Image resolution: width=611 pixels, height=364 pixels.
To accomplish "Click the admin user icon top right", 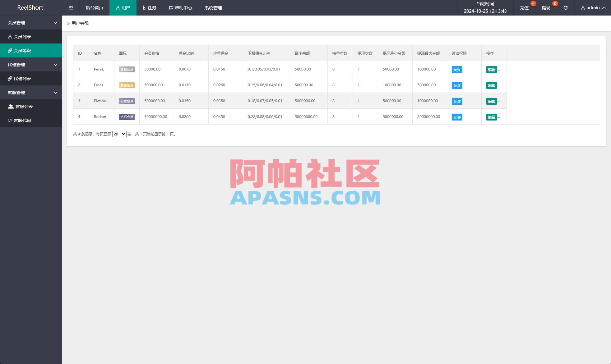I will [582, 8].
